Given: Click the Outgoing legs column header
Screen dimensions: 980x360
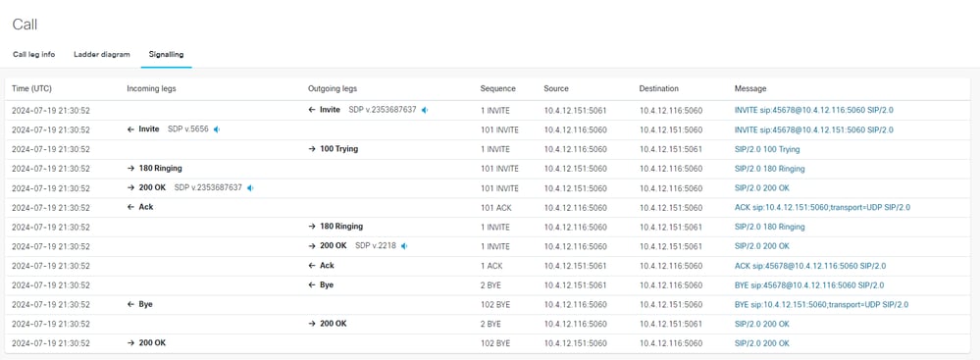Looking at the screenshot, I should [x=333, y=88].
